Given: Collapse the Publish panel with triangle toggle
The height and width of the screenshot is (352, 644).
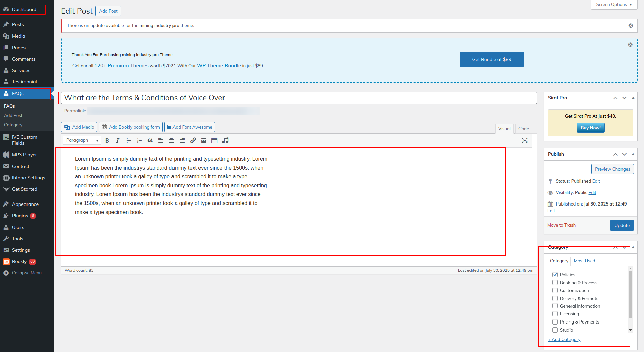Looking at the screenshot, I should click(x=633, y=154).
